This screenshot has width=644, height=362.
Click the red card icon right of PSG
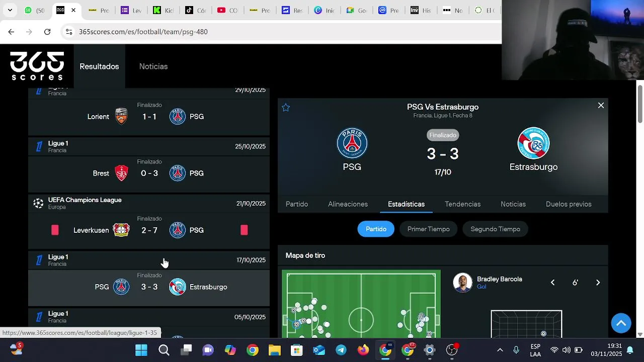coord(244,230)
